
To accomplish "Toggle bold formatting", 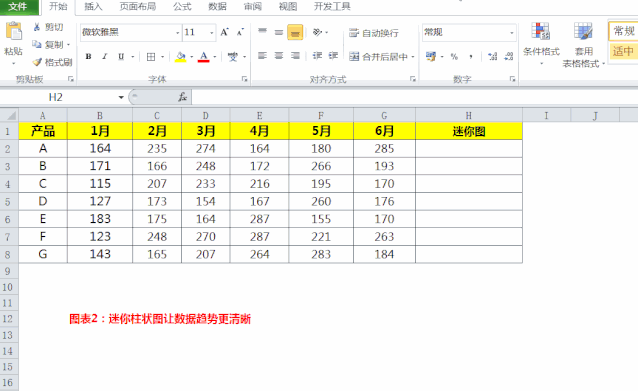I will click(x=88, y=57).
